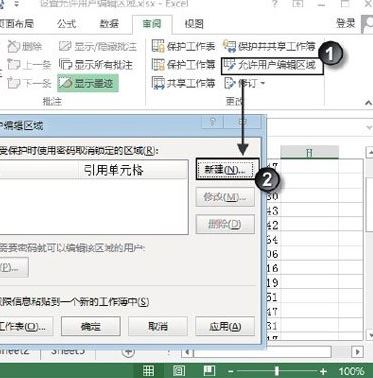Go to 上一条 comment
373x378 pixels.
tap(28, 65)
